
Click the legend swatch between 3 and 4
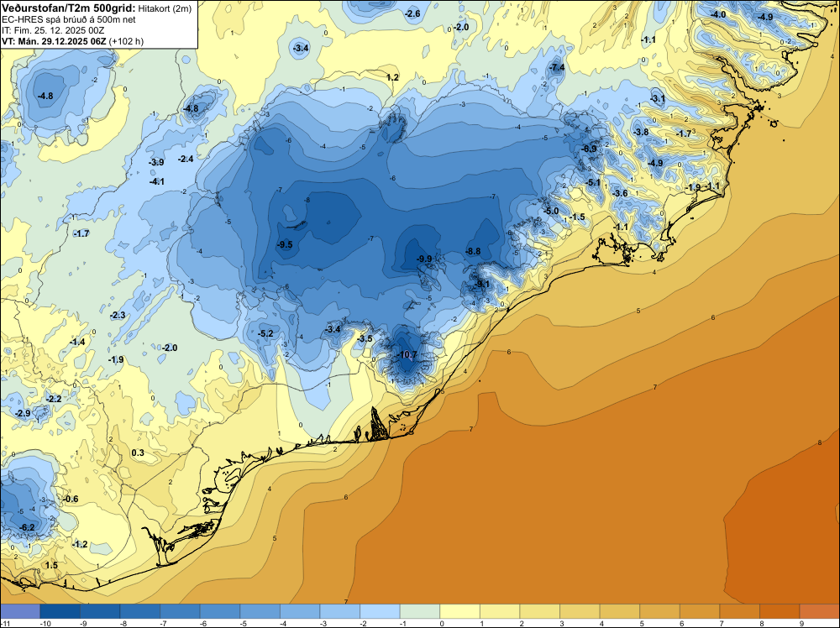pyautogui.click(x=580, y=611)
